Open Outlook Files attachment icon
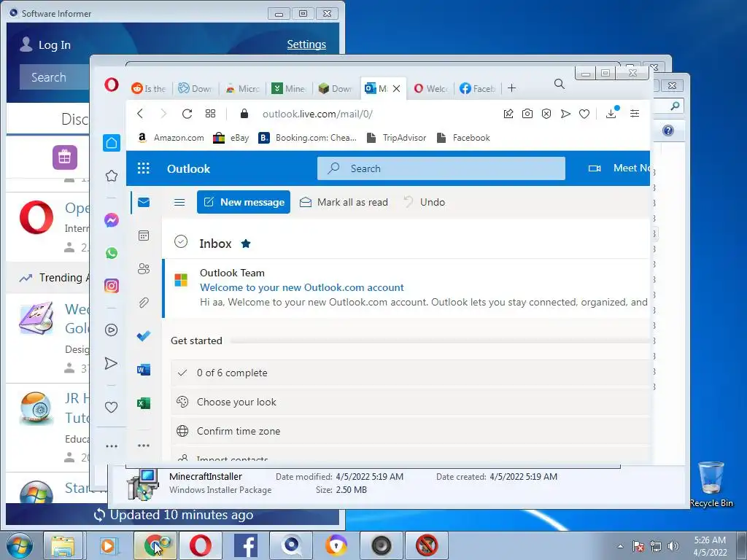747x560 pixels. coord(144,303)
